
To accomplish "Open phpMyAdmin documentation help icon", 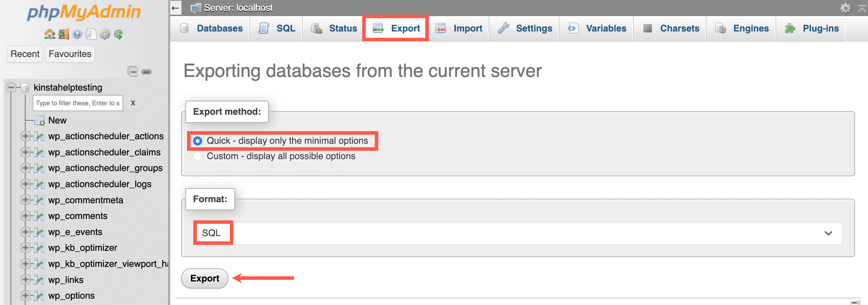I will (77, 34).
